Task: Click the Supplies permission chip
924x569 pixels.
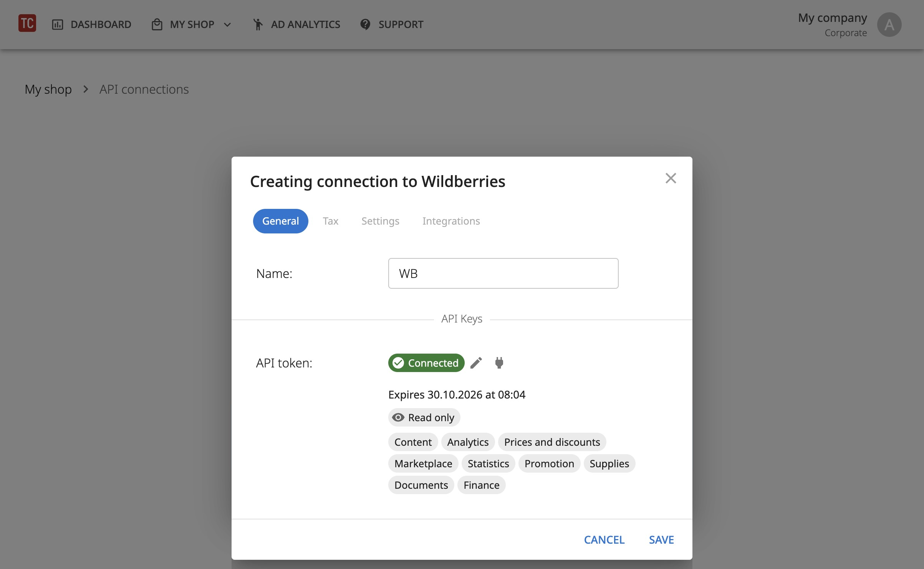Action: [x=609, y=463]
